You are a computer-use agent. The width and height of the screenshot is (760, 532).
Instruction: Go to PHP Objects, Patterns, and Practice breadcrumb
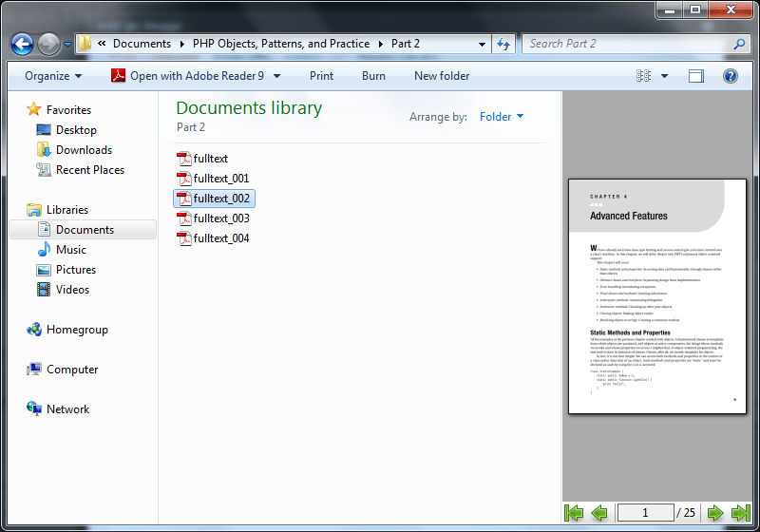coord(281,44)
